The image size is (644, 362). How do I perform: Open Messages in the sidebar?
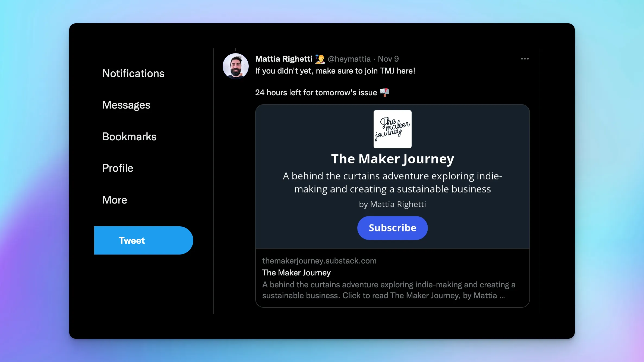coord(126,105)
